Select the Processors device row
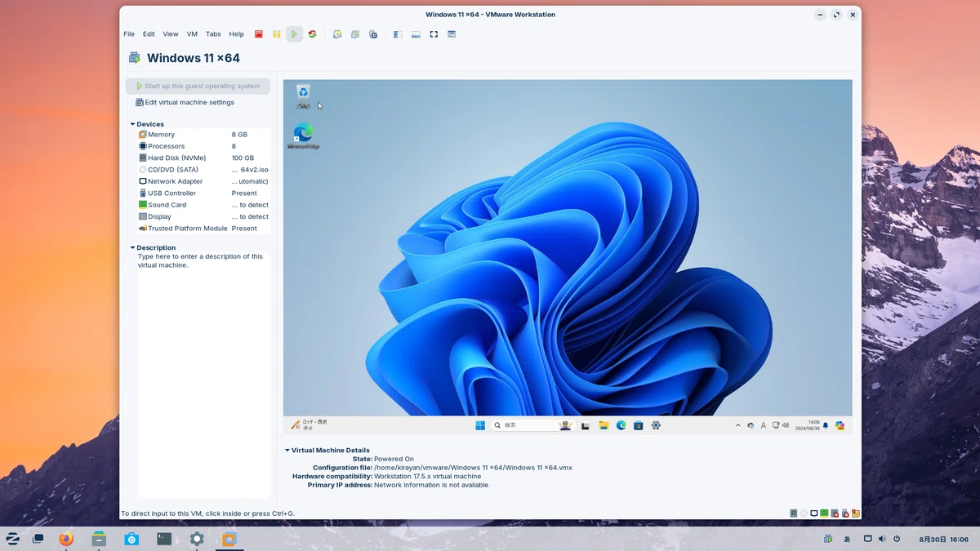Image resolution: width=980 pixels, height=551 pixels. pos(203,146)
